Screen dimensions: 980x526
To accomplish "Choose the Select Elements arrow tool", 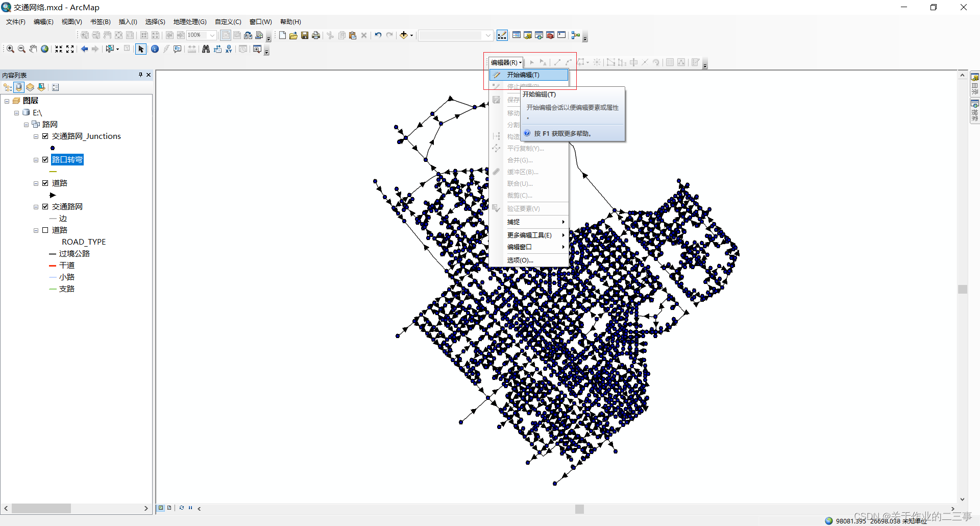I will tap(141, 49).
